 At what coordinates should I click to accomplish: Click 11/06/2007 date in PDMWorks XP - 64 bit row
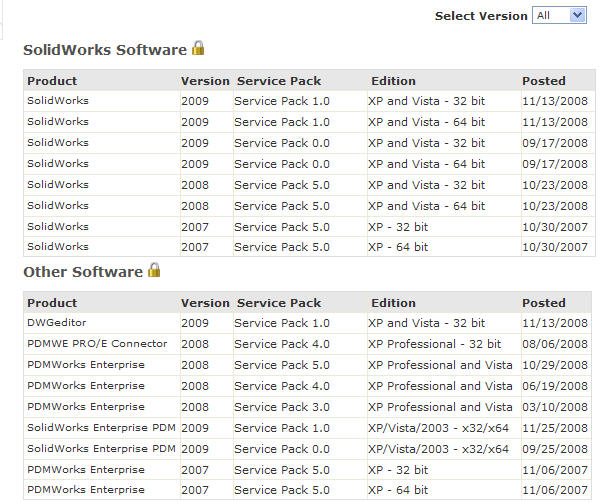[x=555, y=490]
